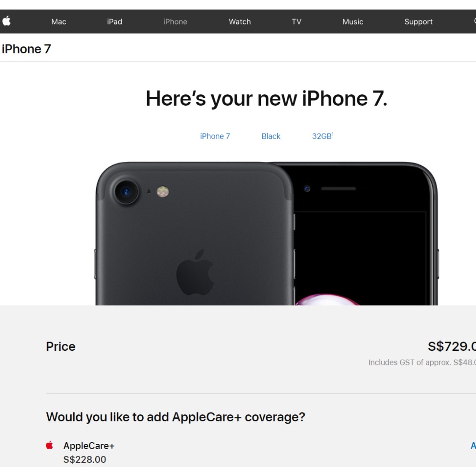Go to the iPad section
The width and height of the screenshot is (476, 476).
pyautogui.click(x=115, y=22)
